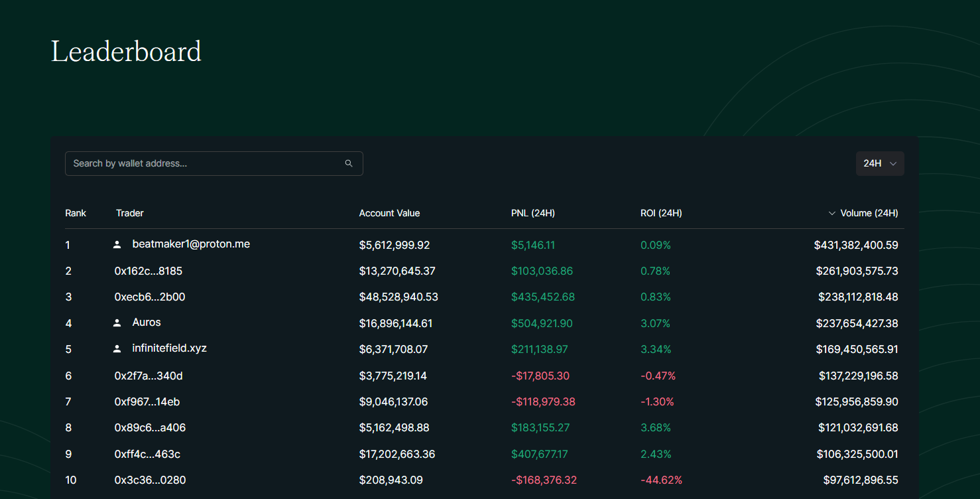Click PNL value -$168,376.32
The width and height of the screenshot is (980, 499).
544,480
